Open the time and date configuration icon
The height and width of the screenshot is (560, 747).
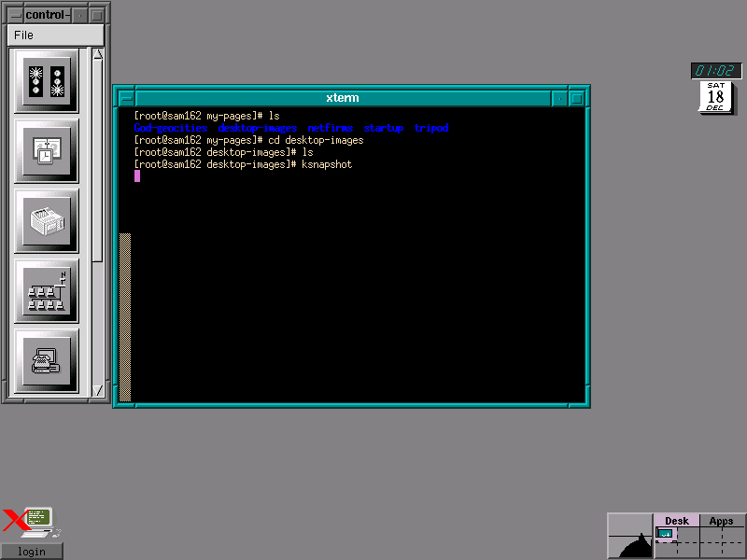[x=46, y=151]
